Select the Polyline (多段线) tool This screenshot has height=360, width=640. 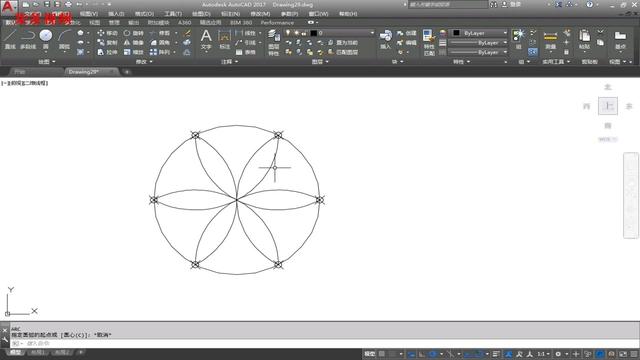[28, 39]
